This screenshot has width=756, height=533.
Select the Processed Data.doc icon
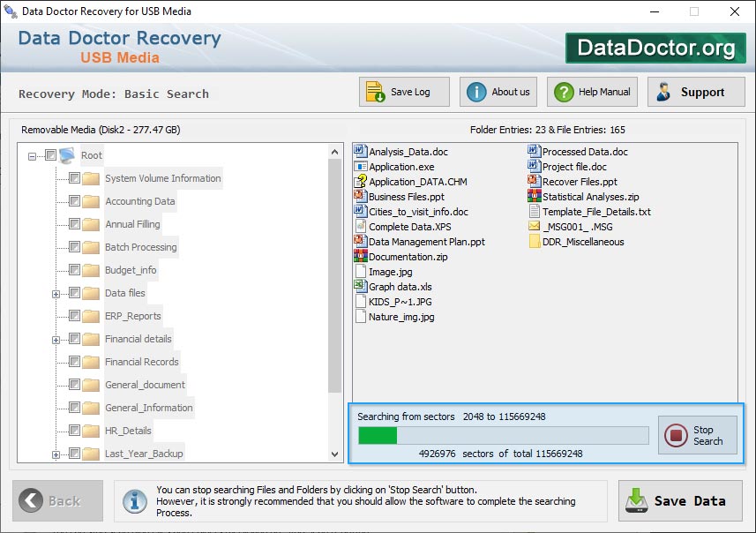[x=534, y=152]
